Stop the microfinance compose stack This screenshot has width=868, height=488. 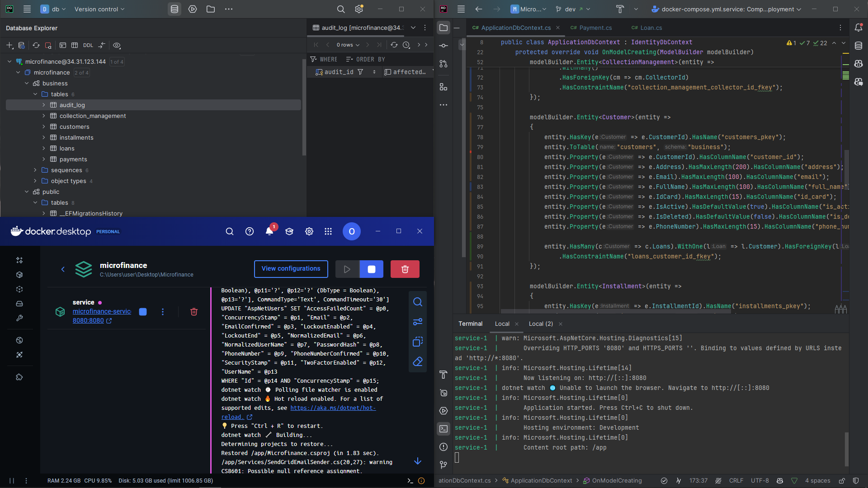click(372, 269)
